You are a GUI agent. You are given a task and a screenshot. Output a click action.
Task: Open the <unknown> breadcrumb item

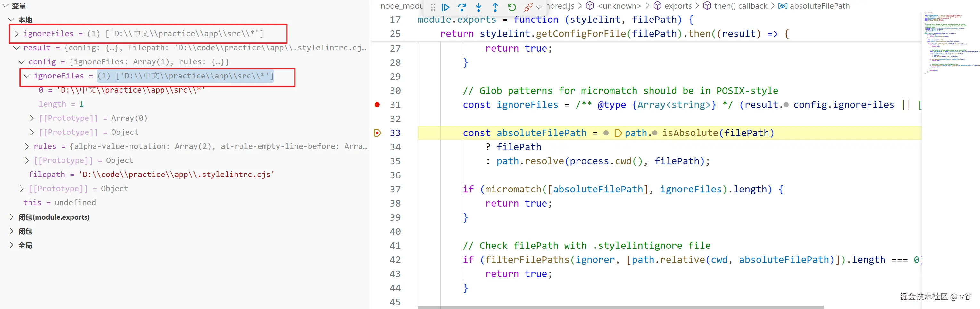(619, 6)
